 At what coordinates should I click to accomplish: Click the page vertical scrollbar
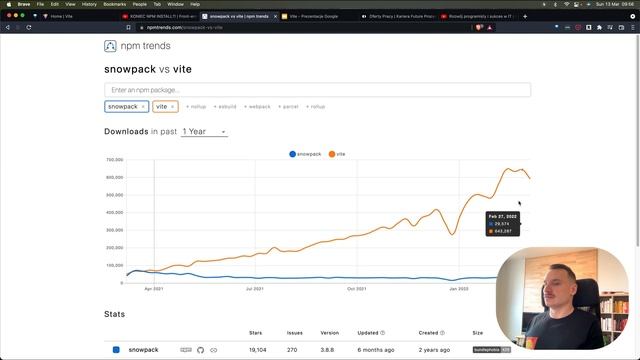click(x=638, y=141)
